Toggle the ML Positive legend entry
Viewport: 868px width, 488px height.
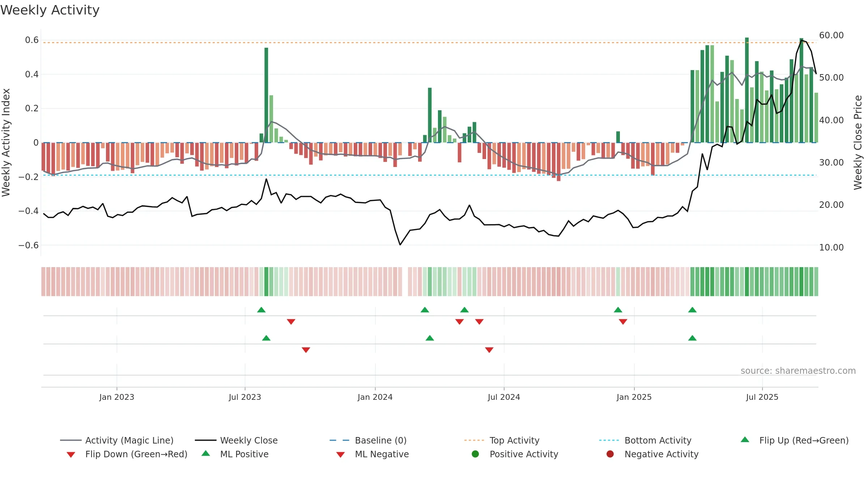[x=235, y=454]
